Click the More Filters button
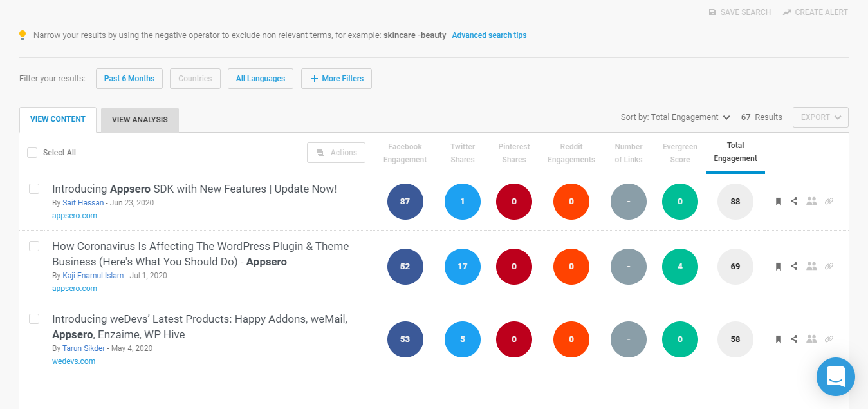Viewport: 868px width, 409px height. [x=337, y=79]
